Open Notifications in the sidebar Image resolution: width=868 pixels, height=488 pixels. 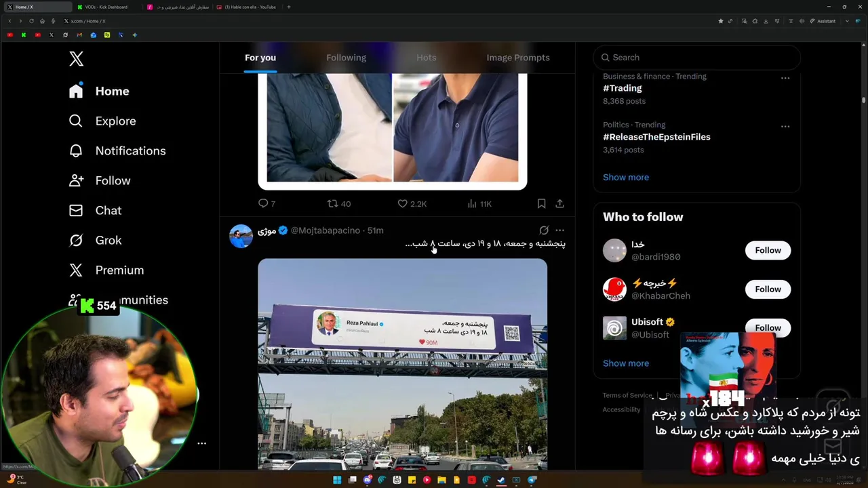click(117, 150)
